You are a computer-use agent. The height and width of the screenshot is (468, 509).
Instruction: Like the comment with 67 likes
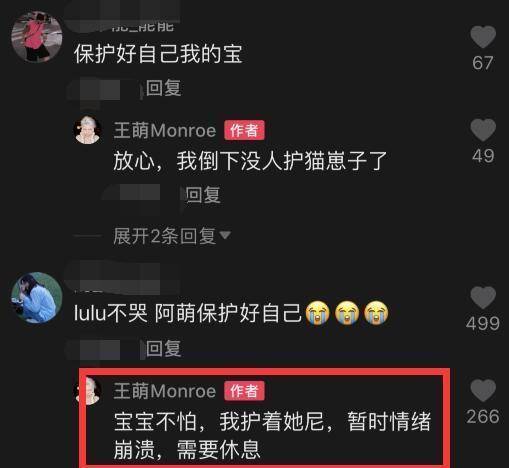tap(483, 37)
